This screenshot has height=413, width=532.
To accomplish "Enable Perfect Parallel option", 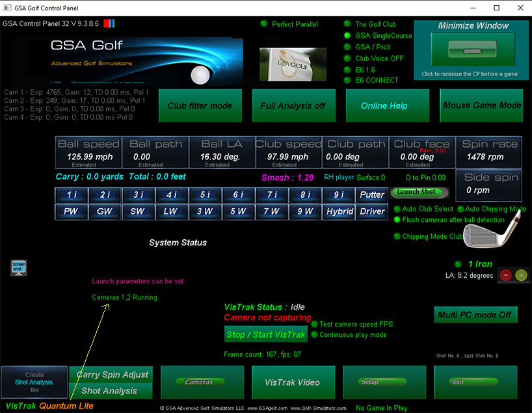I will (x=264, y=24).
